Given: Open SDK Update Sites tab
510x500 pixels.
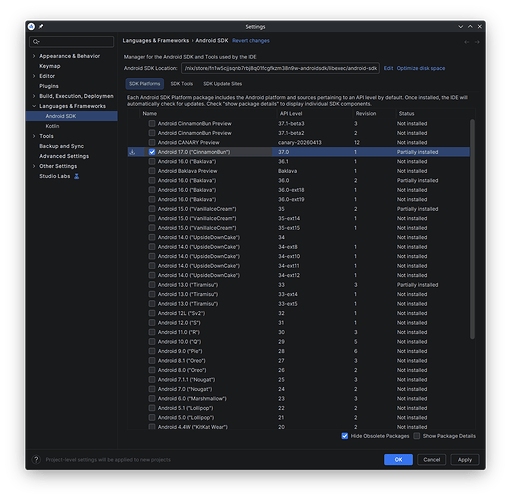Looking at the screenshot, I should (223, 84).
